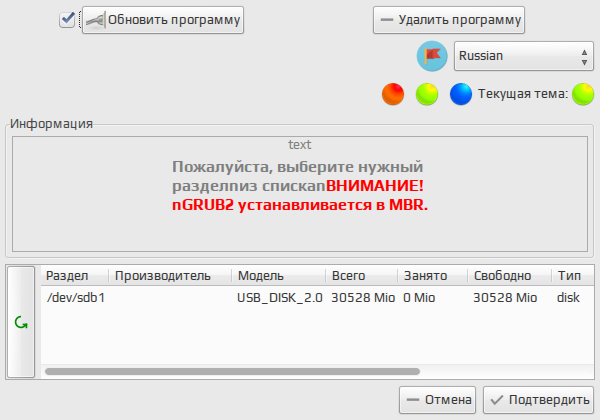The width and height of the screenshot is (600, 420).
Task: Sort by the Раздел column header
Action: (75, 276)
